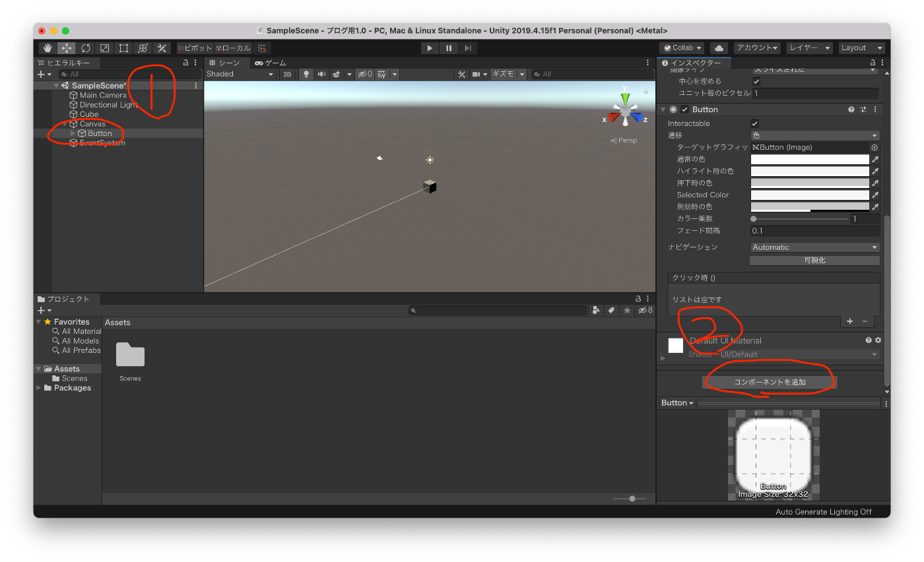Open the Collab dropdown
Viewport: 924px width, 562px height.
(x=682, y=48)
